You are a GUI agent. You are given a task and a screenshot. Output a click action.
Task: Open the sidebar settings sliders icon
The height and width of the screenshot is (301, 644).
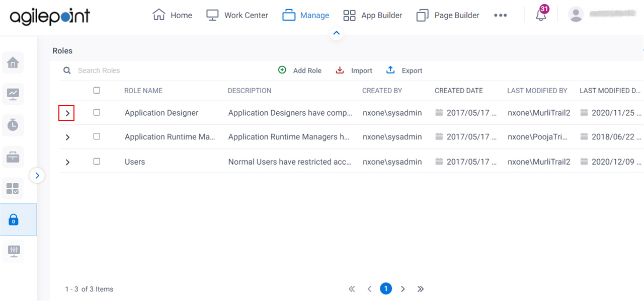(13, 250)
